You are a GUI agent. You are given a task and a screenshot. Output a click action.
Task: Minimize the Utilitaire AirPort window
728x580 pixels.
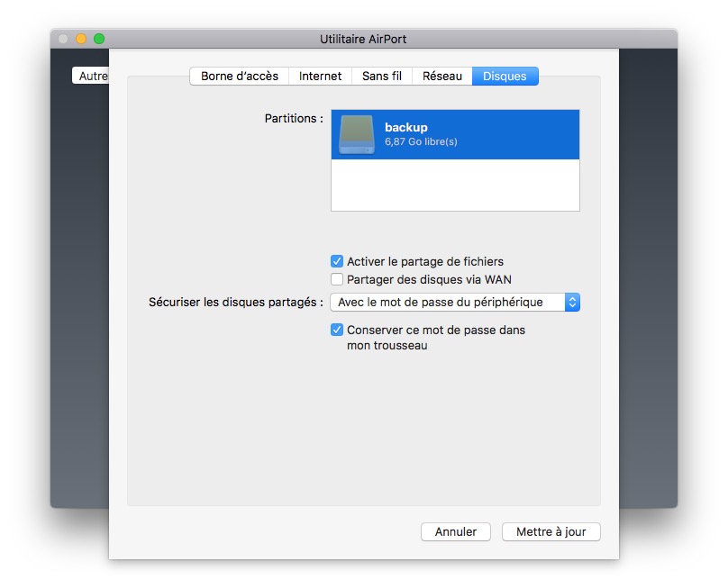click(x=81, y=39)
